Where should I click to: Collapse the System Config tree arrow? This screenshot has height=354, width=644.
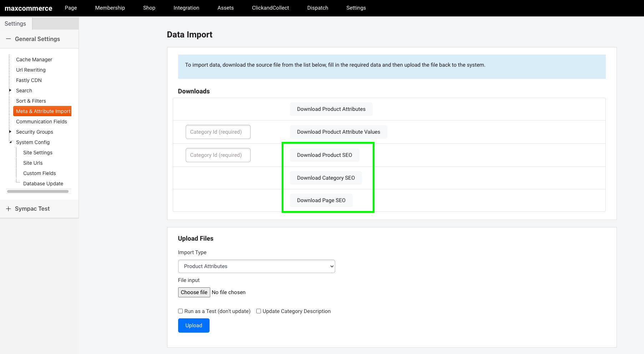tap(10, 142)
